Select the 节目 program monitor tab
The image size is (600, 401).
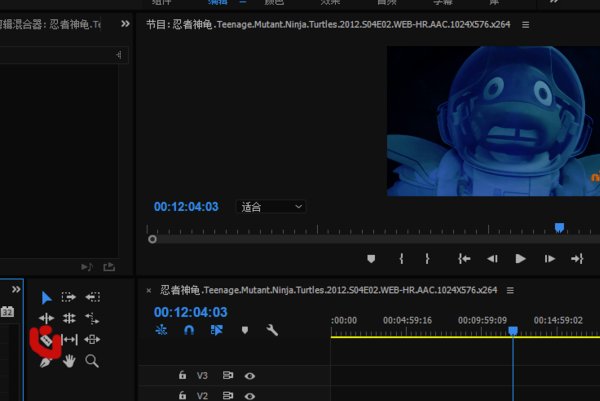tap(328, 25)
